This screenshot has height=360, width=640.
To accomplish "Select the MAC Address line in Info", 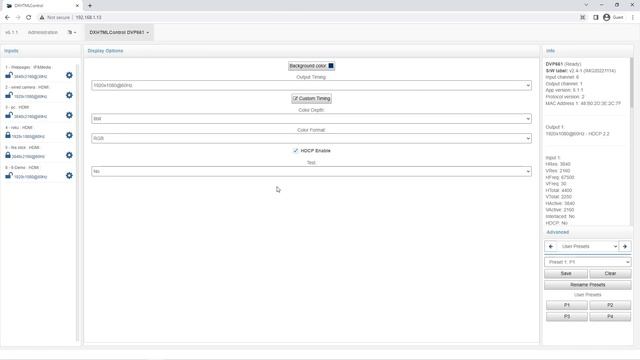I will (x=583, y=103).
